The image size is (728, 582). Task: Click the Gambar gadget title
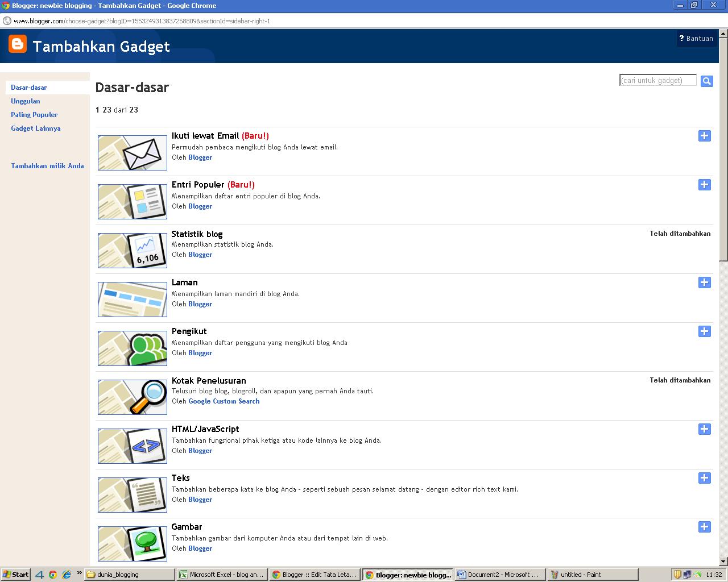point(187,527)
